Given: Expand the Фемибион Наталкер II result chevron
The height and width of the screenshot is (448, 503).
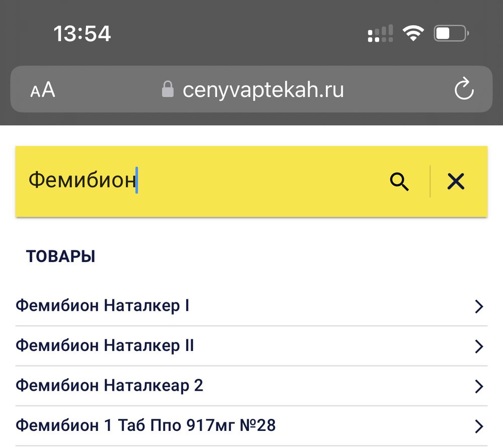Looking at the screenshot, I should point(478,346).
